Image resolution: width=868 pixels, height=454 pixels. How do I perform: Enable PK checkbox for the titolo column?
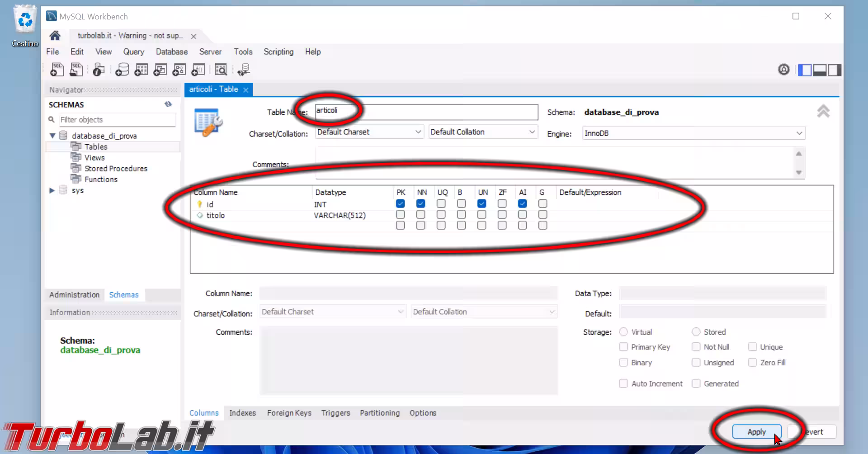pos(400,215)
